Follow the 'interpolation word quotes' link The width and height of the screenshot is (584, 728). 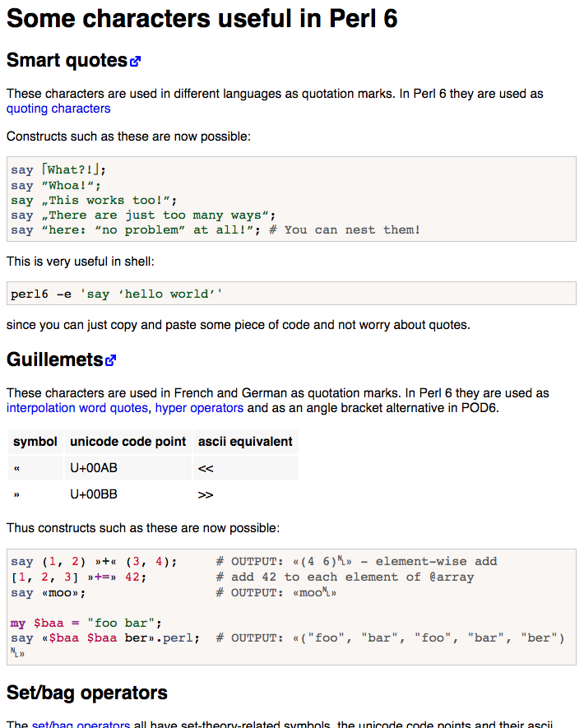(x=77, y=408)
